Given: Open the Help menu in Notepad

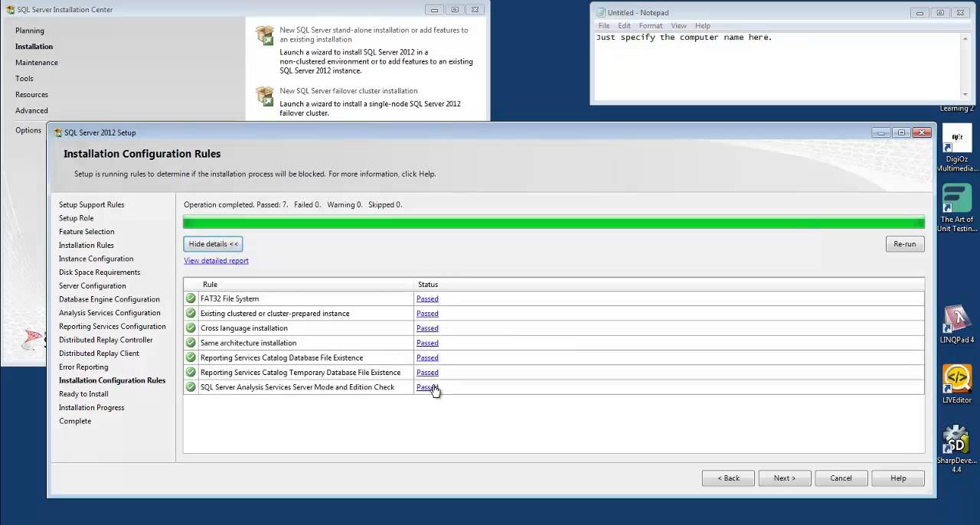Looking at the screenshot, I should coord(702,26).
